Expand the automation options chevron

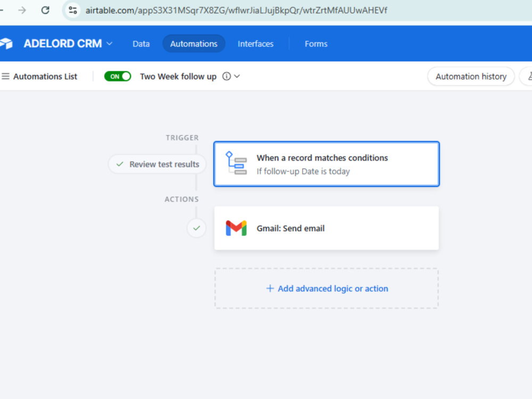click(237, 76)
